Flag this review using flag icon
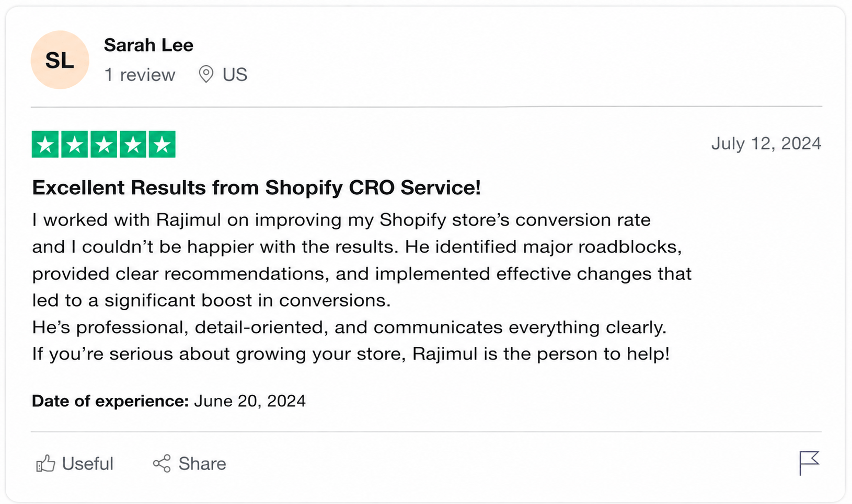 click(809, 463)
